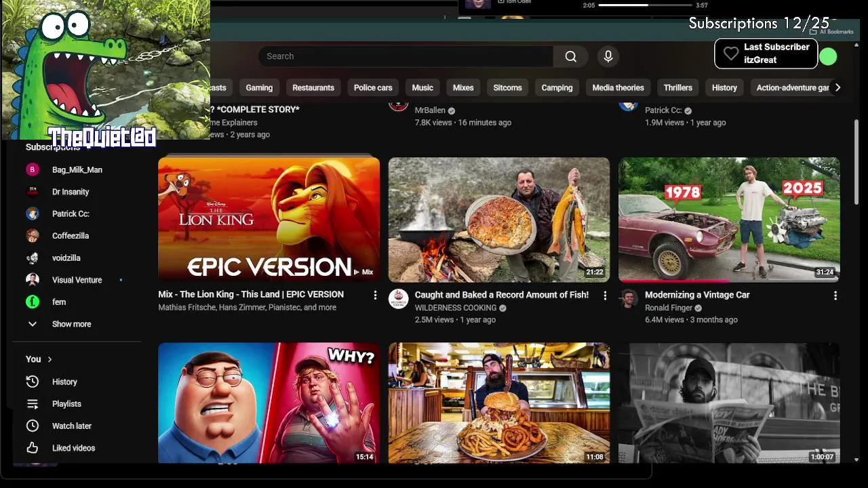
Task: Select the Music chip
Action: [x=422, y=87]
